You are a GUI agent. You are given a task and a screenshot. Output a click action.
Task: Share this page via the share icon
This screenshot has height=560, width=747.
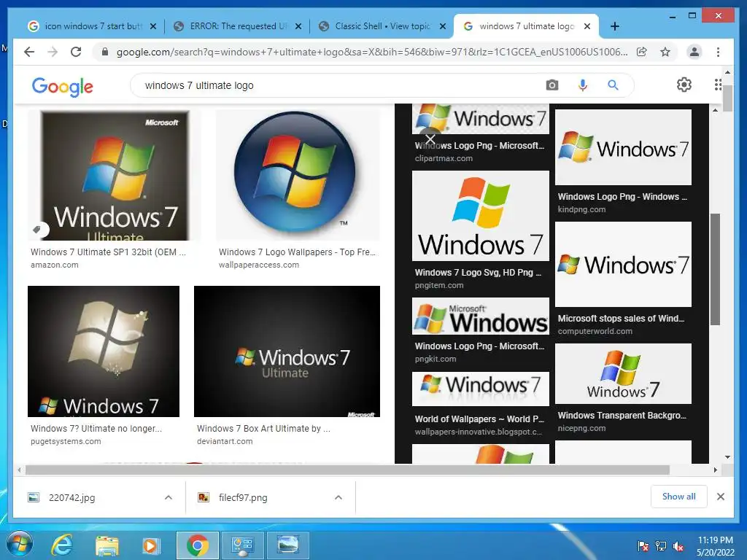[x=642, y=52]
